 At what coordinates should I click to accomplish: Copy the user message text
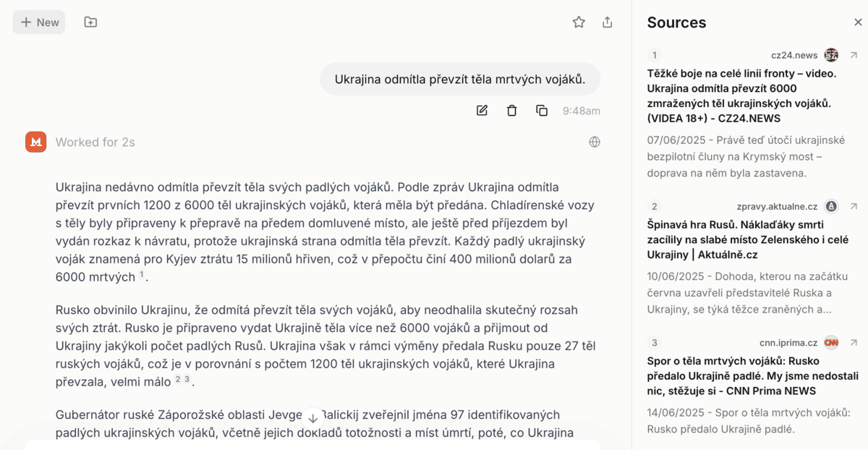tap(542, 111)
